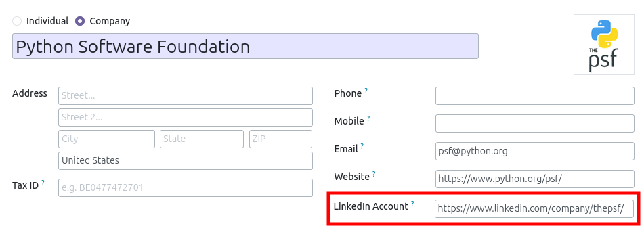Click the Phone field help icon
This screenshot has height=247, width=644.
click(x=366, y=91)
